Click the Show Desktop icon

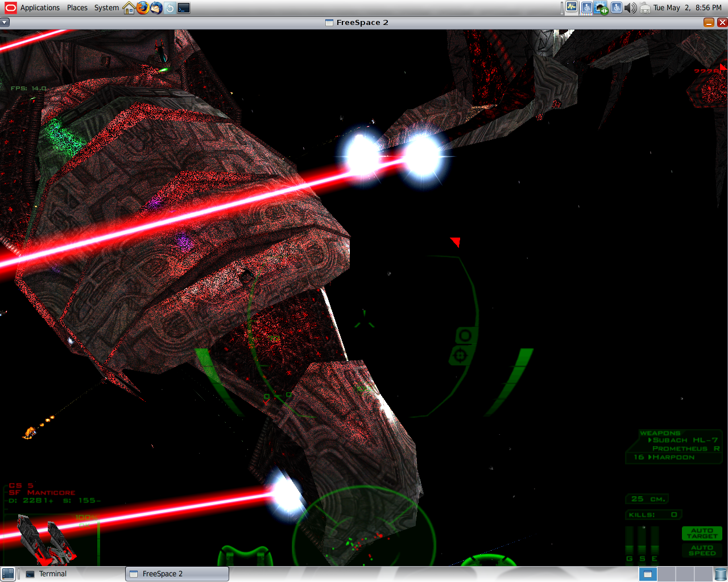tap(8, 574)
